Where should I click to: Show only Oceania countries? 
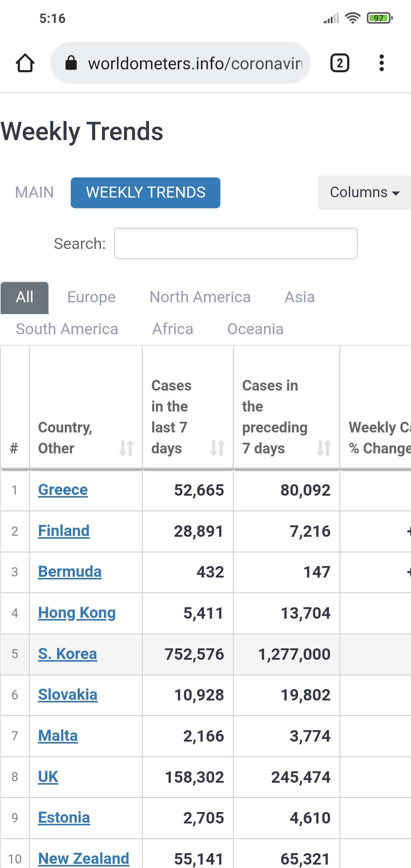pyautogui.click(x=255, y=329)
